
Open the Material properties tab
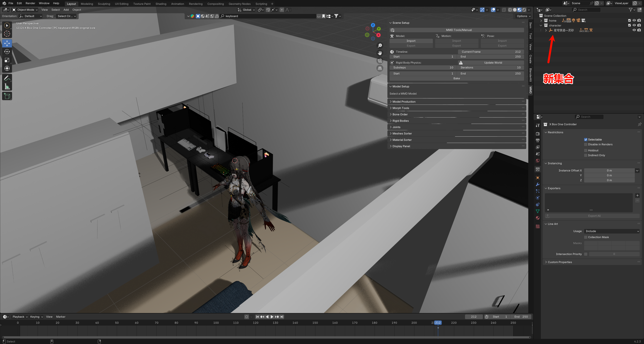point(538,218)
